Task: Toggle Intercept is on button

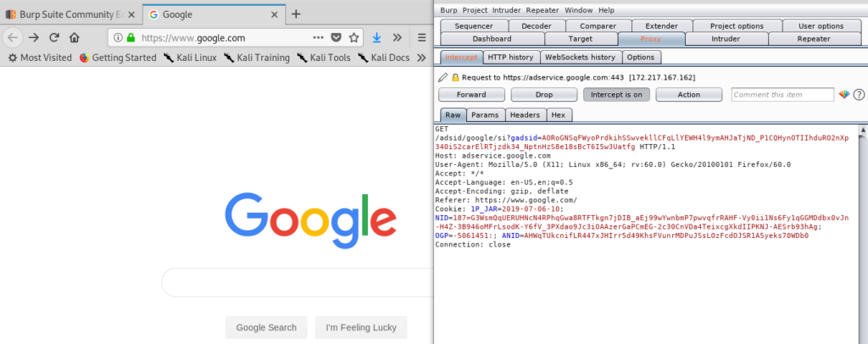Action: point(617,95)
